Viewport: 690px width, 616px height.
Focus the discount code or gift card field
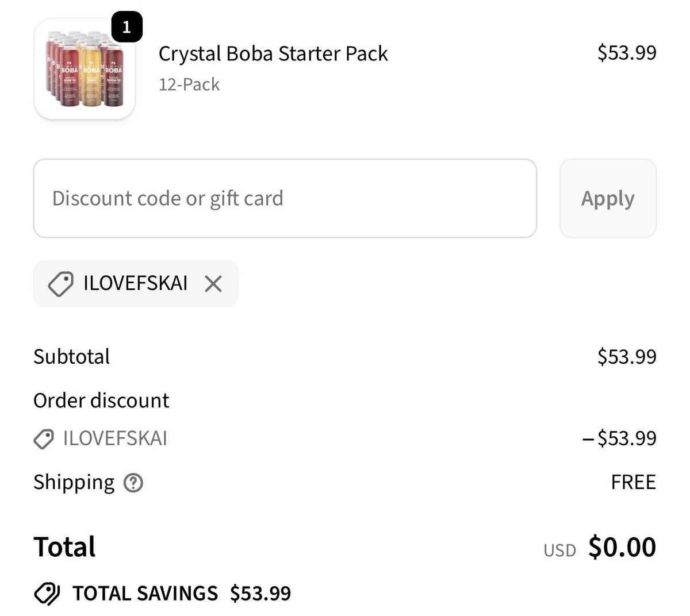click(285, 198)
